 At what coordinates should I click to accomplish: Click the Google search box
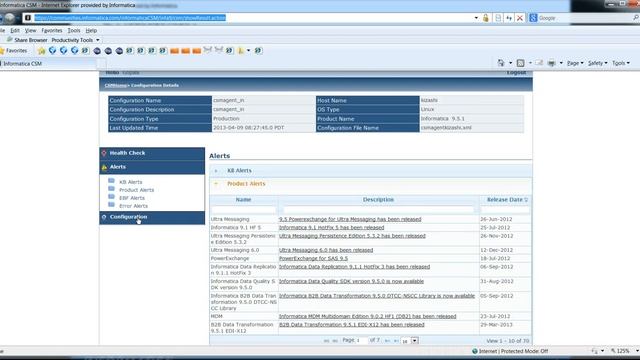585,18
